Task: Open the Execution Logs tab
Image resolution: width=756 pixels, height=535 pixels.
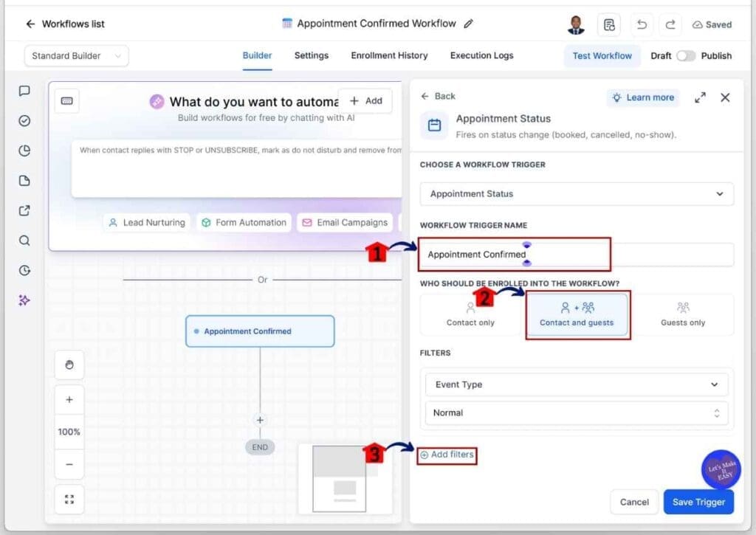Action: [x=481, y=55]
